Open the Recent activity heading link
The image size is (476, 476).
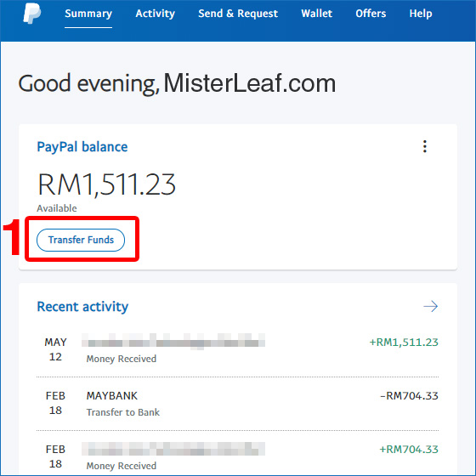coord(82,307)
